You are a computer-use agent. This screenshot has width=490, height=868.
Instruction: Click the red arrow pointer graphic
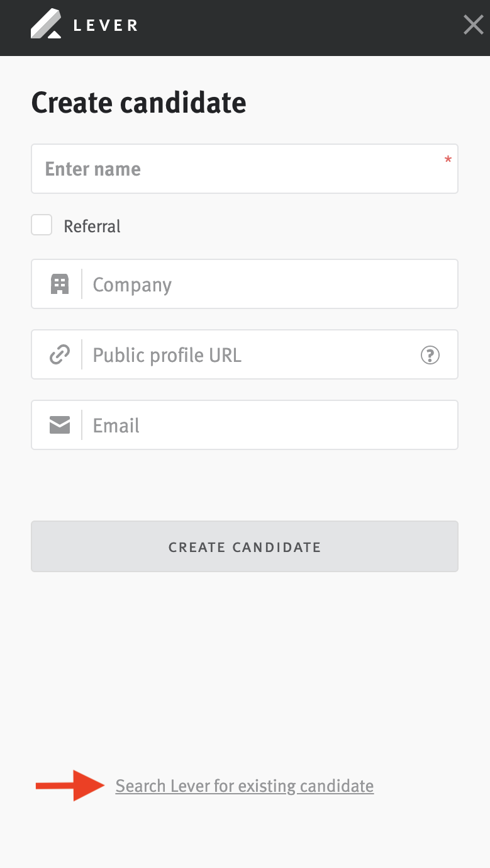tap(69, 786)
